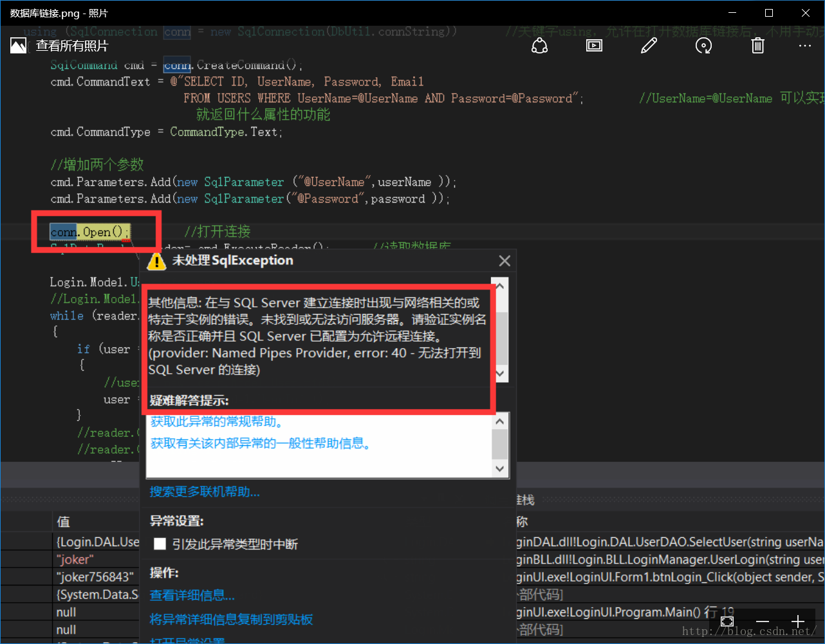This screenshot has width=825, height=644.
Task: Click the error message scrollbar thumb
Action: pos(501,338)
